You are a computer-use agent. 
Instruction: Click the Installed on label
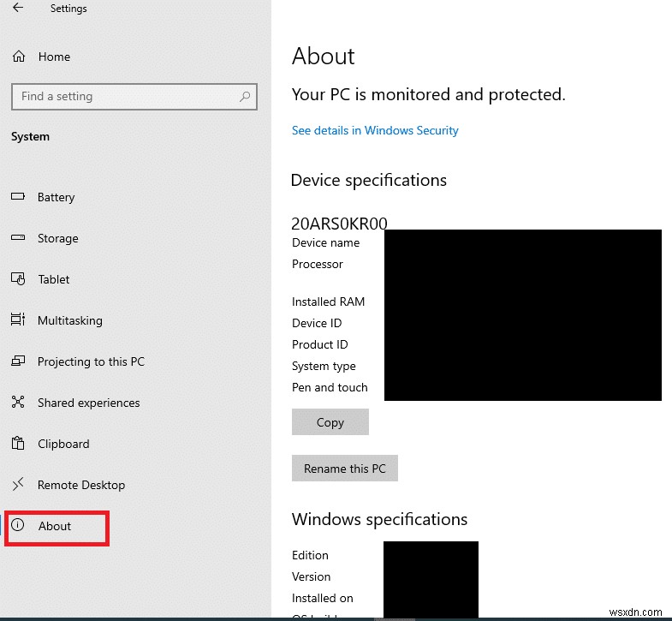tap(322, 598)
